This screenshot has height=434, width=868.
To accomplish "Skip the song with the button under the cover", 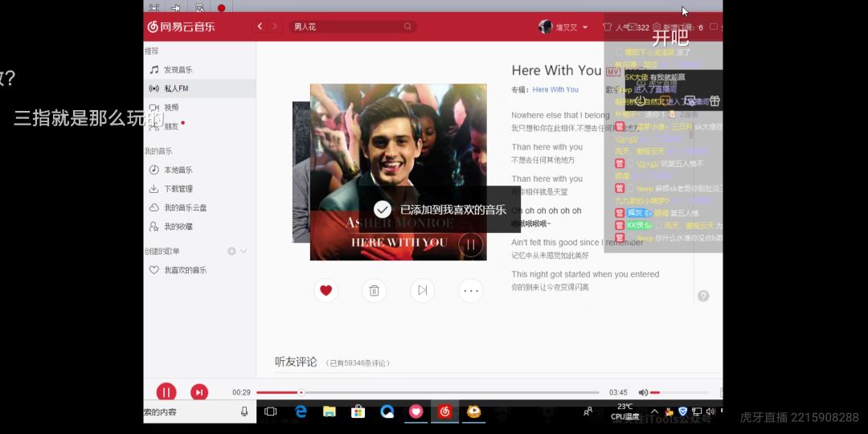I will (423, 290).
